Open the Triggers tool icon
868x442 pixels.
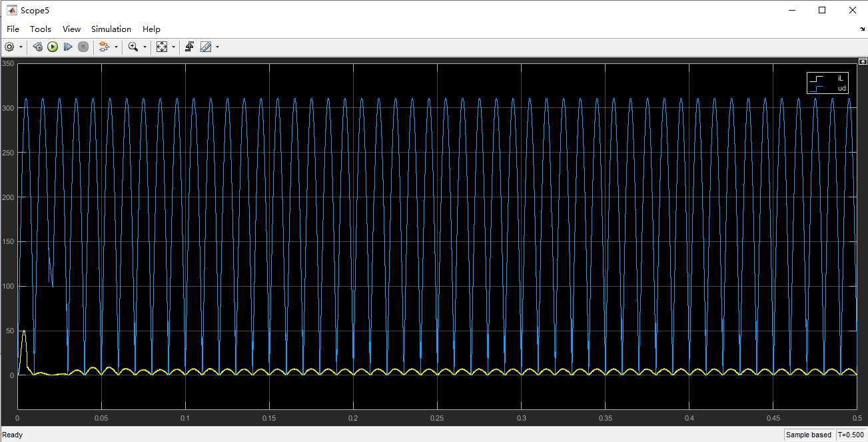[190, 47]
